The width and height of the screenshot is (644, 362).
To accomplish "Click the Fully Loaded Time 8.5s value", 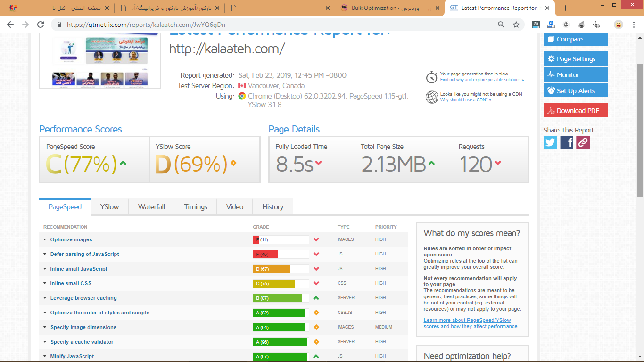I will [295, 164].
